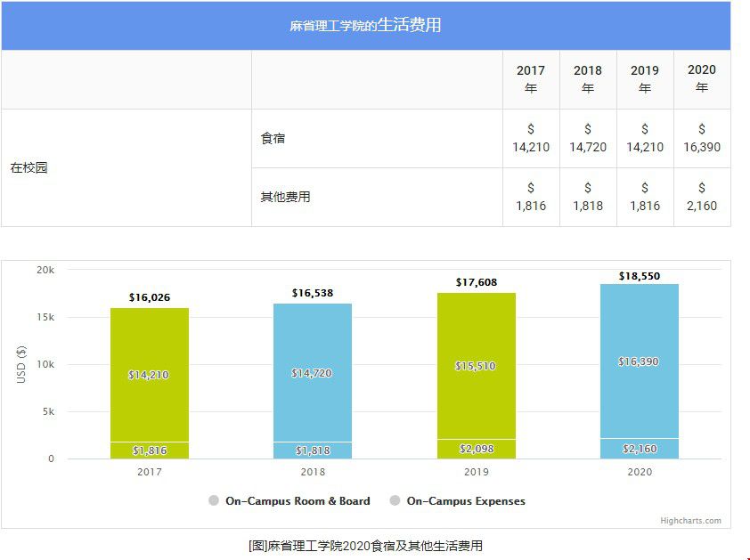
Task: Click the 0 y-axis tick label
Action: click(51, 459)
